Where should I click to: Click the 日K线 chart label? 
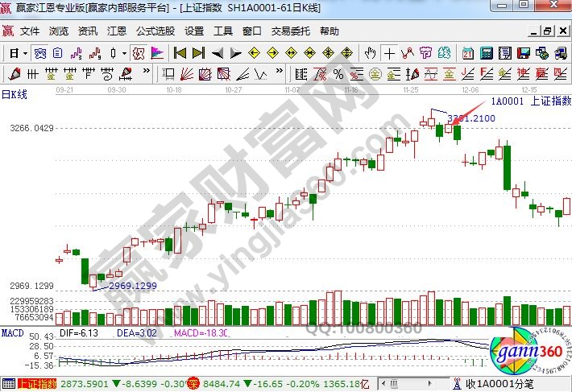click(15, 95)
